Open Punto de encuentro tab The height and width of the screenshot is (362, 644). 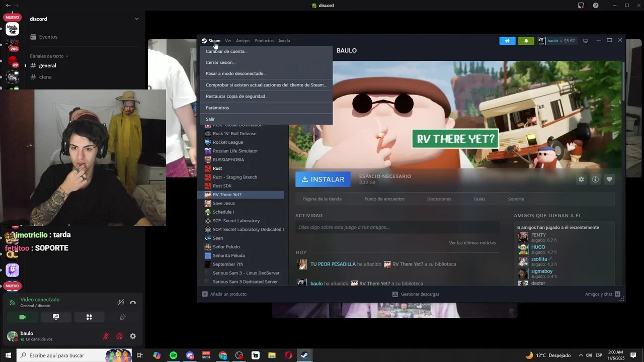point(384,199)
